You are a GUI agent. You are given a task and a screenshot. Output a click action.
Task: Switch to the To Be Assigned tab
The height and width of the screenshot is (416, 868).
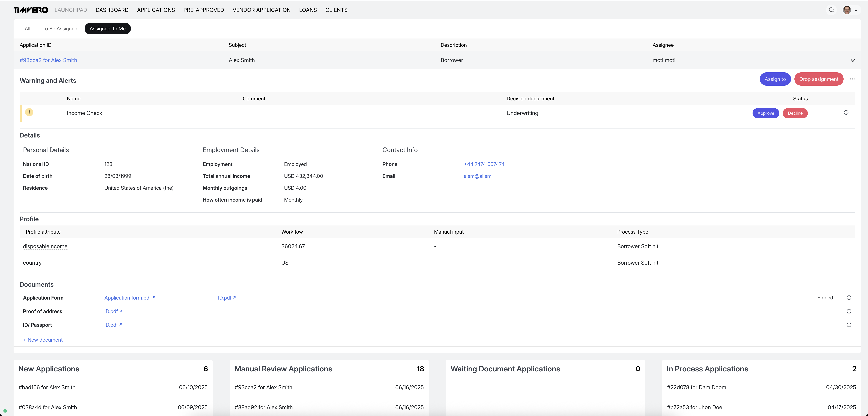pos(60,29)
